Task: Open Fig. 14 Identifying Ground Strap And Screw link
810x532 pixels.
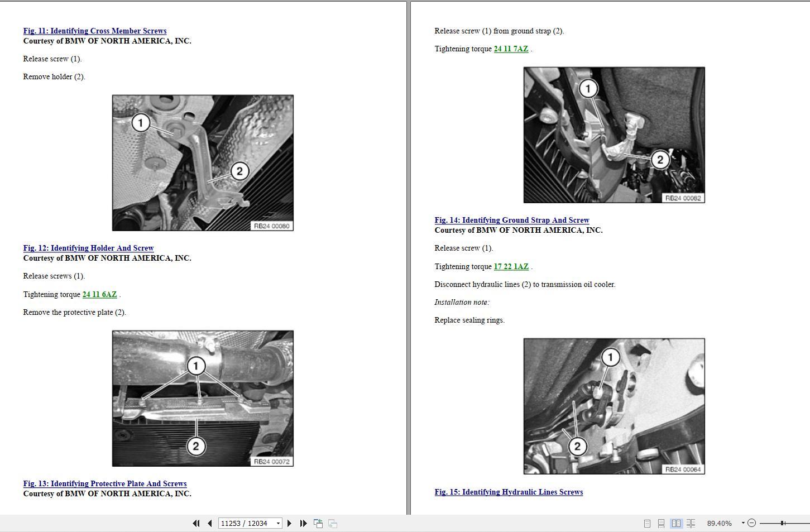Action: click(512, 221)
